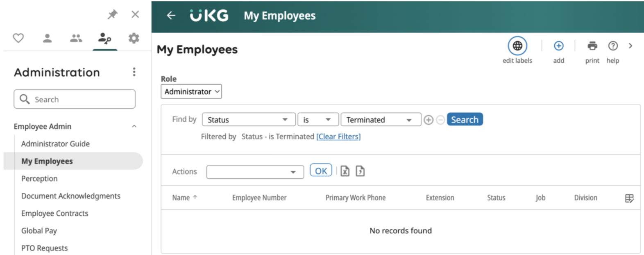Click the blue Search button
This screenshot has height=255, width=644.
[465, 119]
